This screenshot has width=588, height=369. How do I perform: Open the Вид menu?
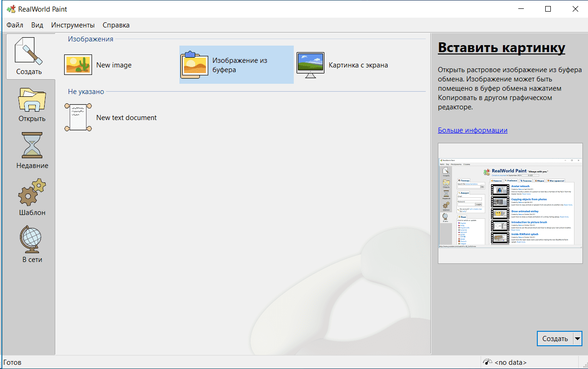tap(37, 25)
